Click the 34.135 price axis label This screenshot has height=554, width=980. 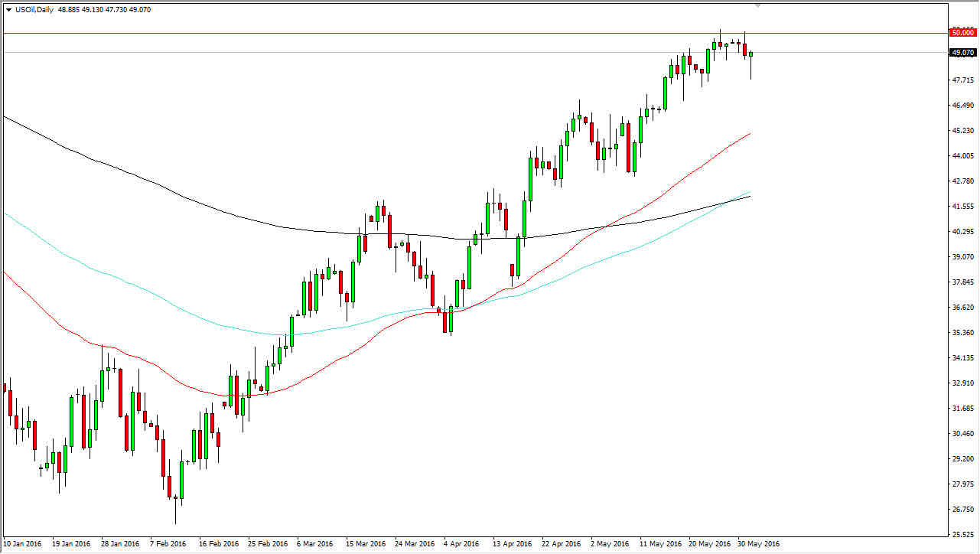(962, 357)
